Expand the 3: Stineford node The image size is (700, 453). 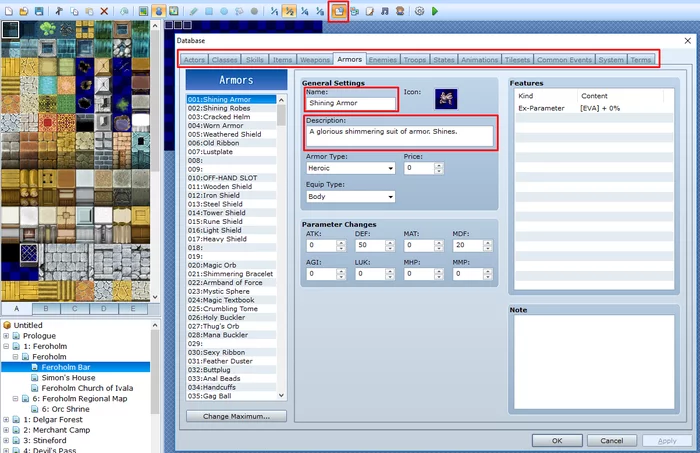[x=6, y=441]
